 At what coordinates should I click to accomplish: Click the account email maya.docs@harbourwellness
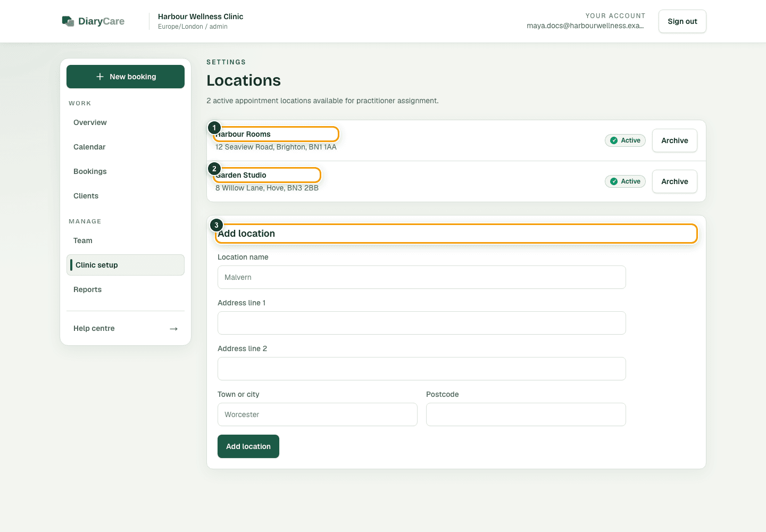tap(585, 26)
